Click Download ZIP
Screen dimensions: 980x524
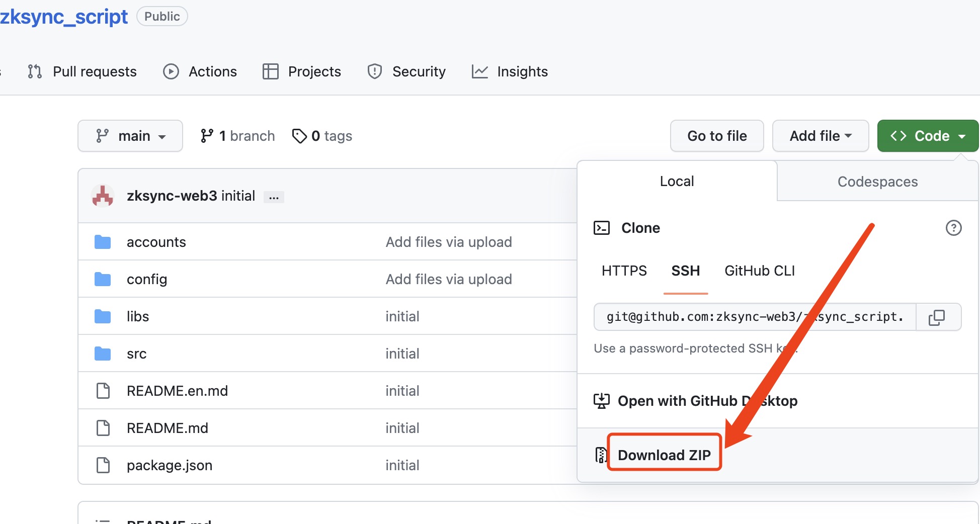click(x=664, y=455)
